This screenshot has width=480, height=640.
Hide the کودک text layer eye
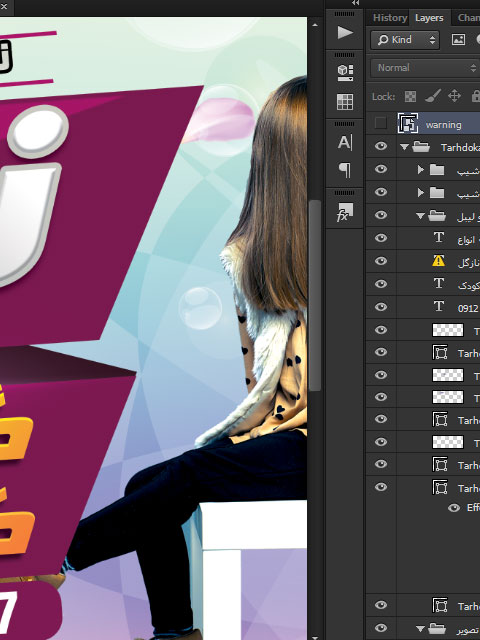point(381,283)
